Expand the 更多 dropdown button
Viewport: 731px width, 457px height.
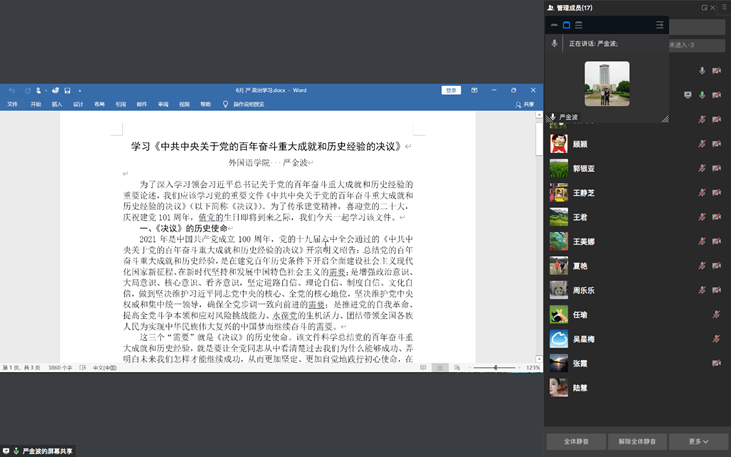pyautogui.click(x=698, y=442)
